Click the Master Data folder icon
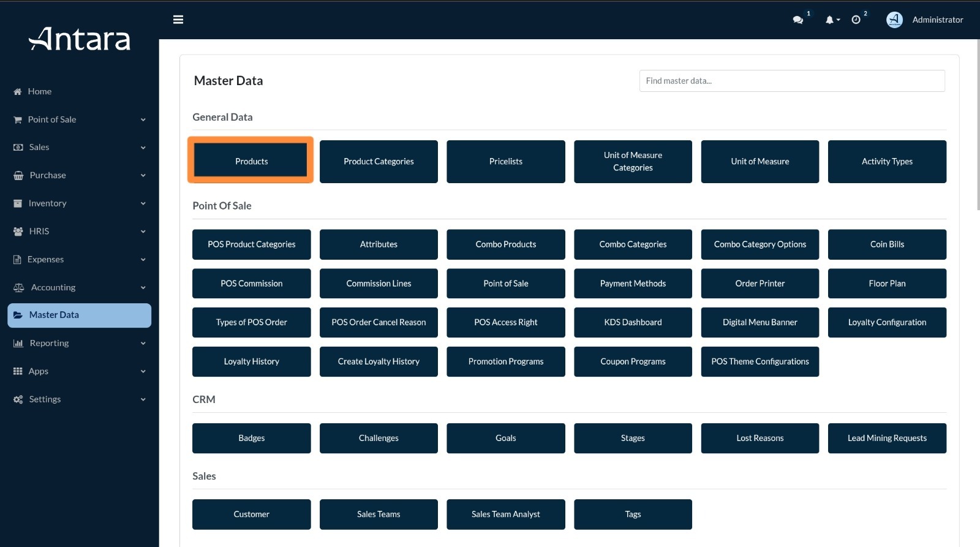 [x=18, y=315]
